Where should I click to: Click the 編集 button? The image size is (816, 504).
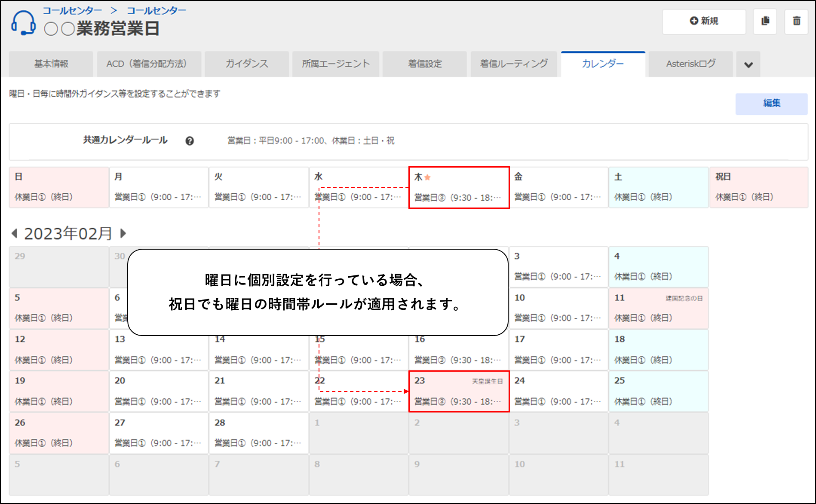pos(771,104)
